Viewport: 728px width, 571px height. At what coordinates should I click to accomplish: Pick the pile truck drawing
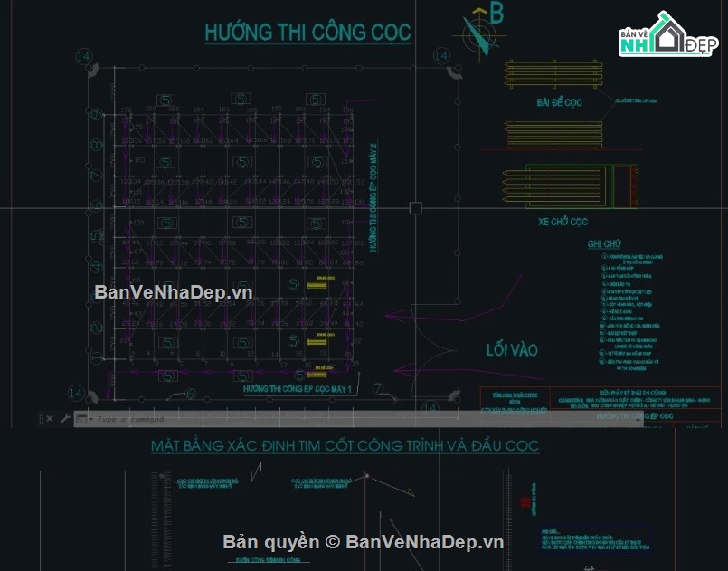pyautogui.click(x=570, y=186)
